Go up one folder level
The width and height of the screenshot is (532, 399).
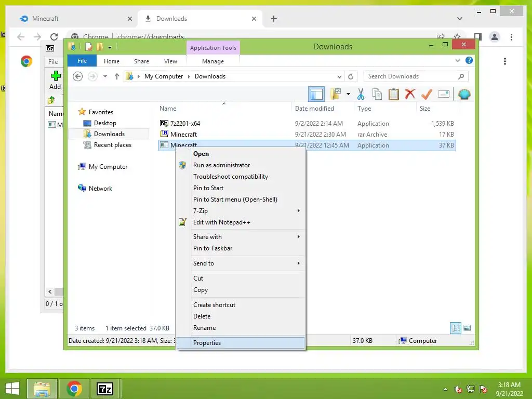pyautogui.click(x=117, y=76)
